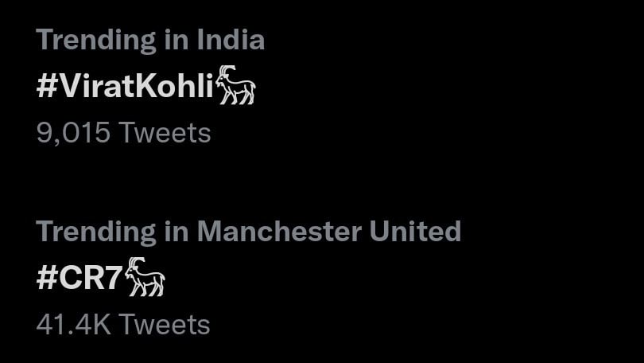Select the 9,015 Tweets count
The image size is (644, 363).
[123, 133]
